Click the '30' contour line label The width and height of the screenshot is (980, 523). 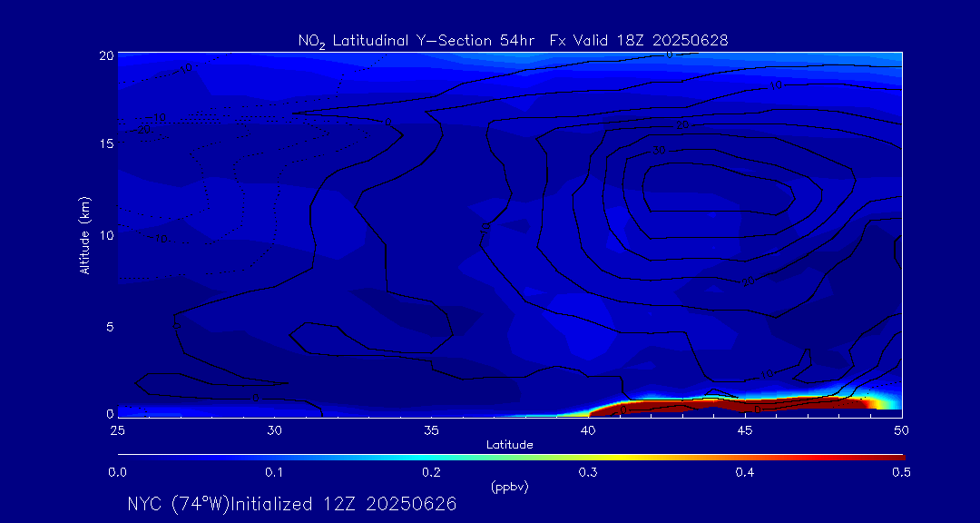point(658,151)
